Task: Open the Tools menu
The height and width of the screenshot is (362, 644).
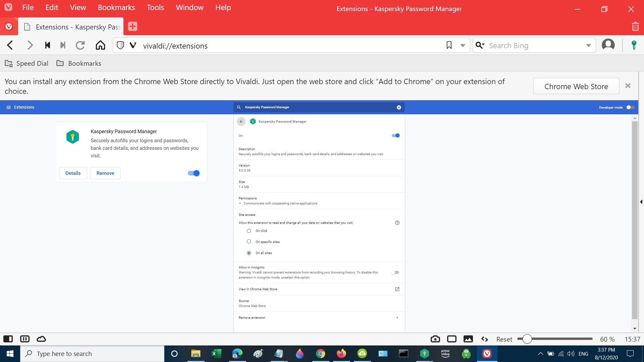Action: click(x=155, y=7)
